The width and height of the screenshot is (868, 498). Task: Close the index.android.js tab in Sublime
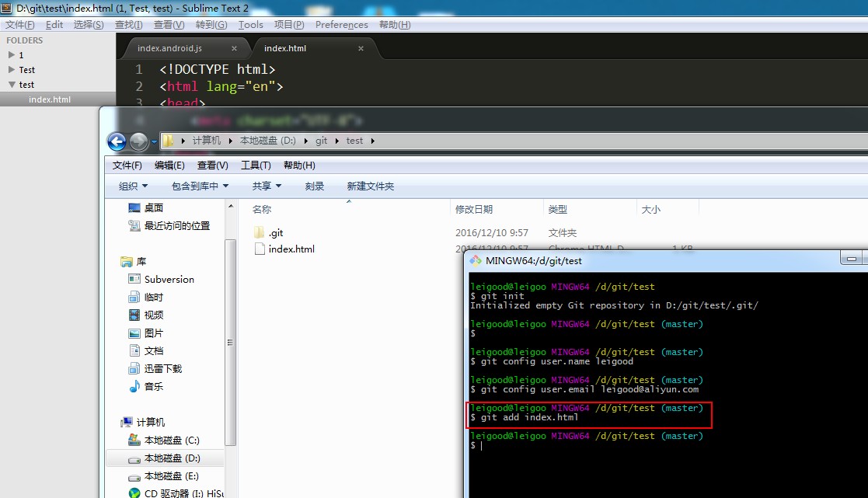[x=234, y=48]
